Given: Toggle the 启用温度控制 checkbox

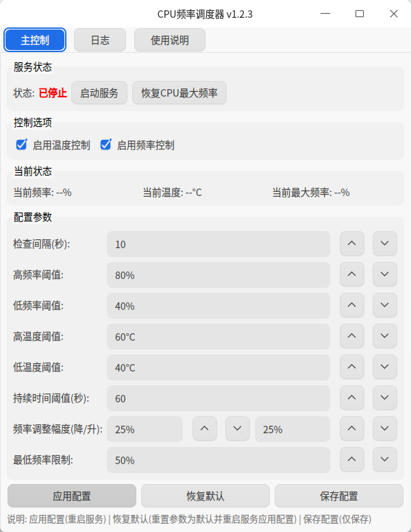Looking at the screenshot, I should pyautogui.click(x=21, y=145).
